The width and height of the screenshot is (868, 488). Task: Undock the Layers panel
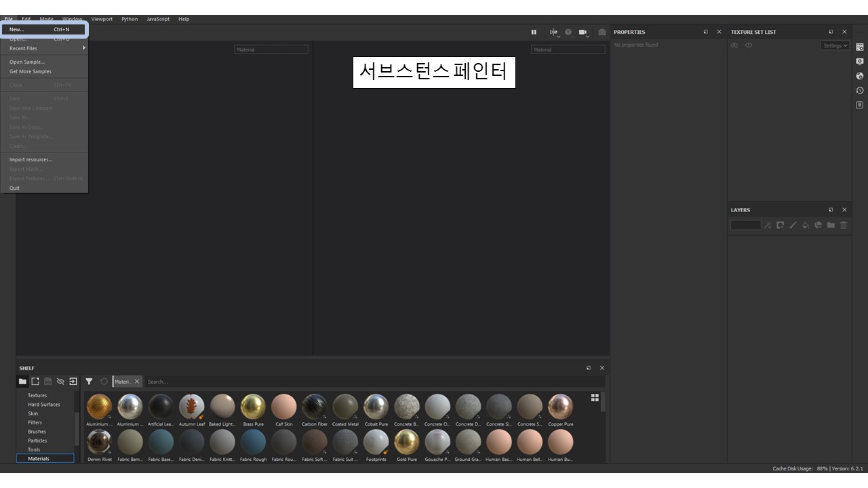click(x=831, y=210)
